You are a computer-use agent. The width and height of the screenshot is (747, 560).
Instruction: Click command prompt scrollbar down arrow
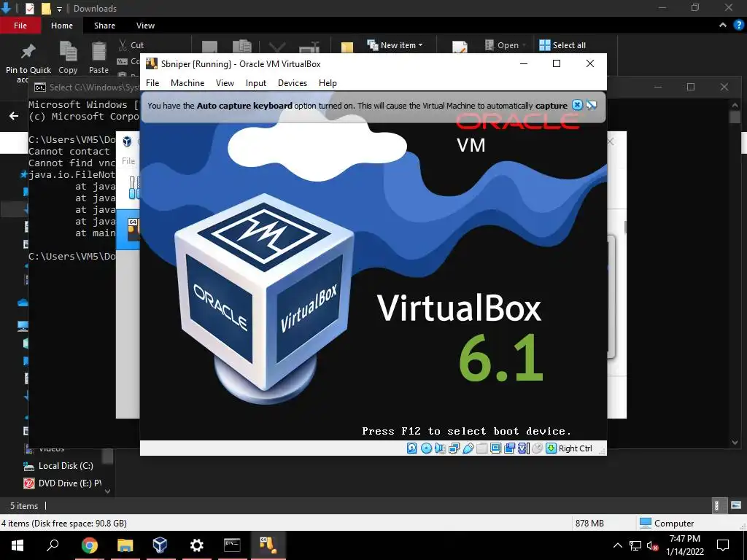[735, 443]
